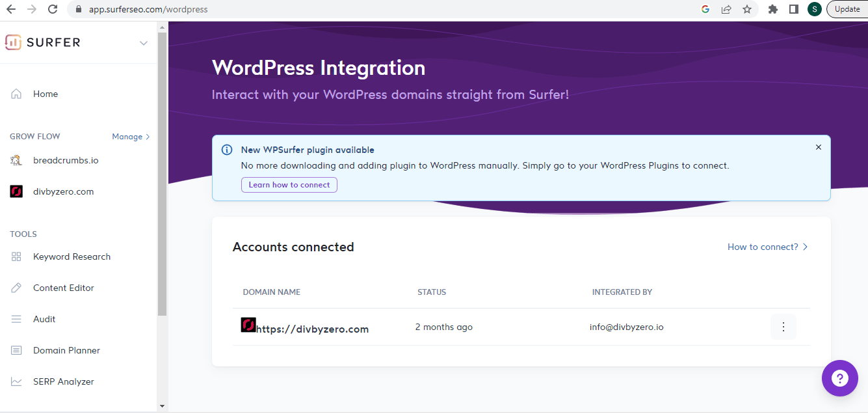Bookmark this page with the star
Screen dimensions: 868x414
coord(747,9)
